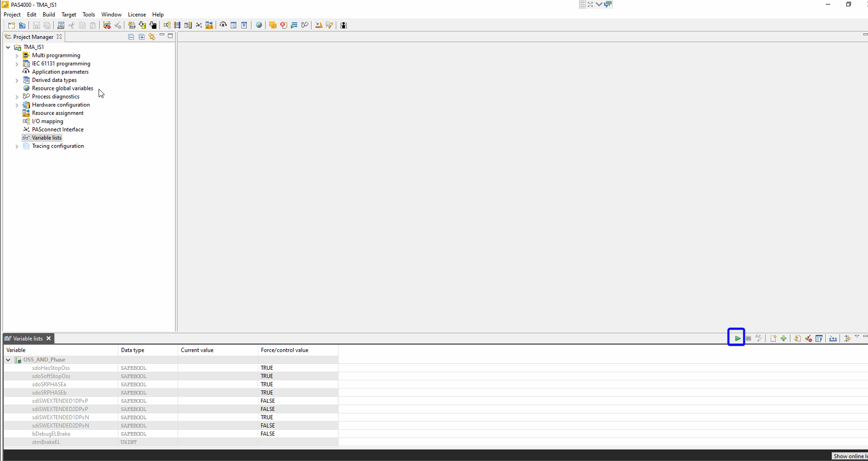Viewport: 868px width, 461px height.
Task: Click Collapse All in Project Manager
Action: point(131,37)
